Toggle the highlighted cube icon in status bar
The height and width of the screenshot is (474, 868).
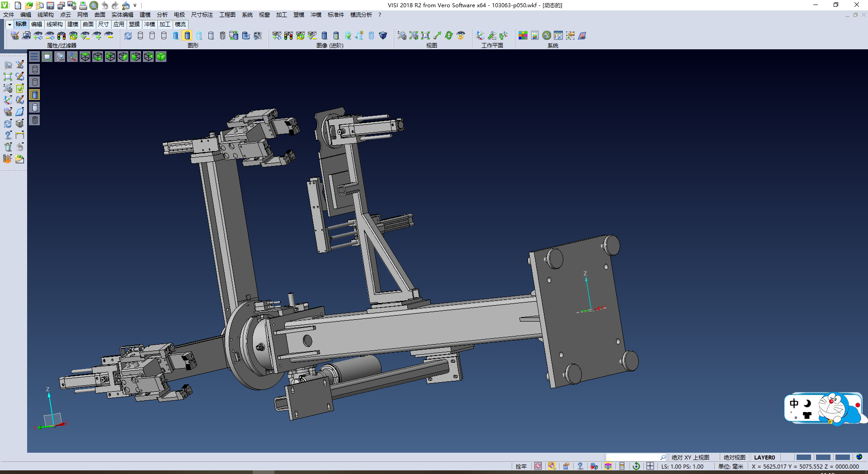(x=608, y=466)
